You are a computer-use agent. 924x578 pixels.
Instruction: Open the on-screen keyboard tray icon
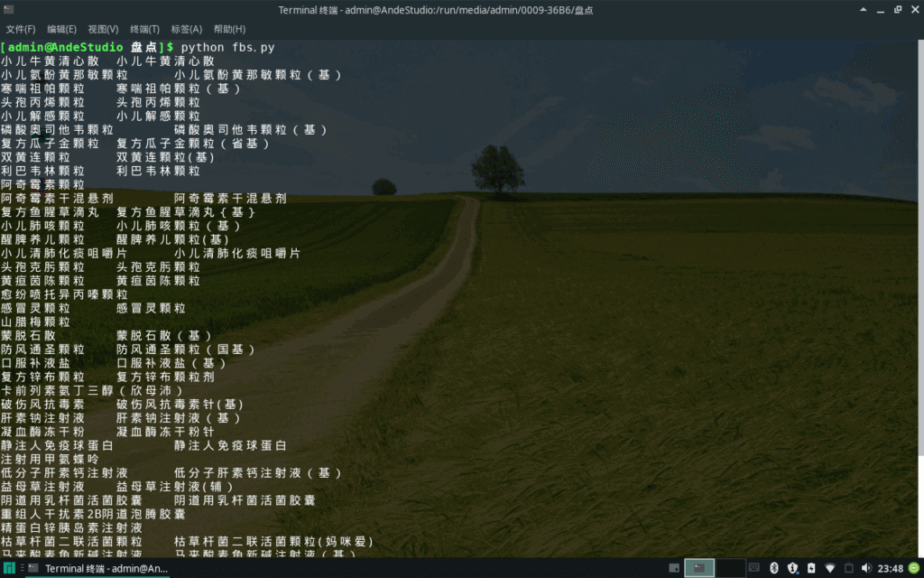coord(754,568)
